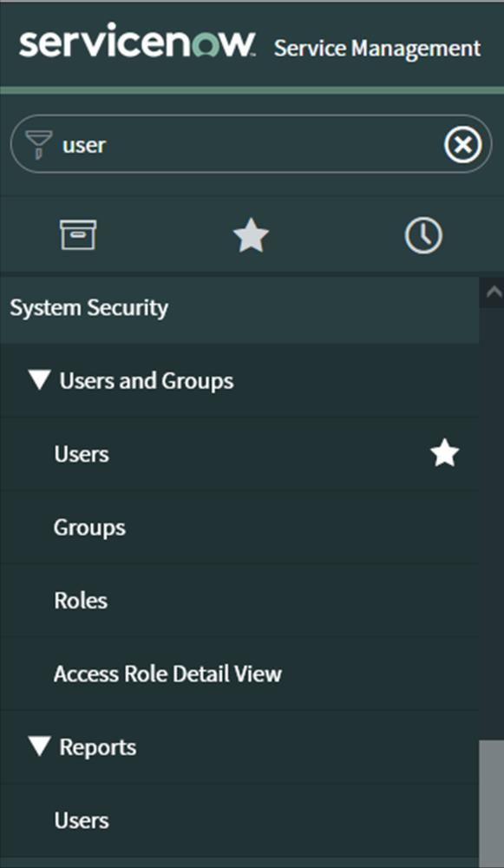
Task: Open Access Role Detail View module
Action: coord(239,674)
